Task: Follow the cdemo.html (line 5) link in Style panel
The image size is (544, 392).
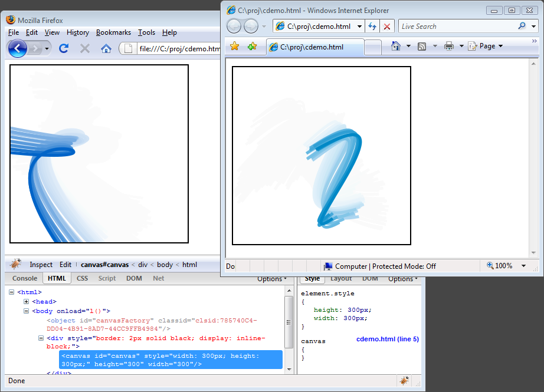Action: [388, 338]
